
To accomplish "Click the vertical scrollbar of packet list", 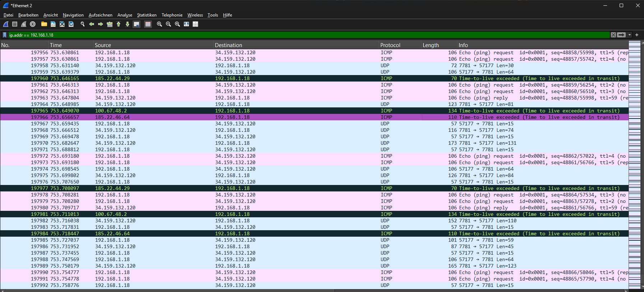I will coord(642,165).
